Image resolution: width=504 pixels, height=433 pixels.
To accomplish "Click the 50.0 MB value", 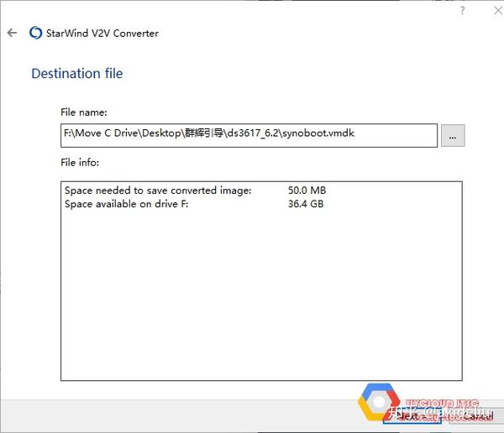I will (307, 190).
